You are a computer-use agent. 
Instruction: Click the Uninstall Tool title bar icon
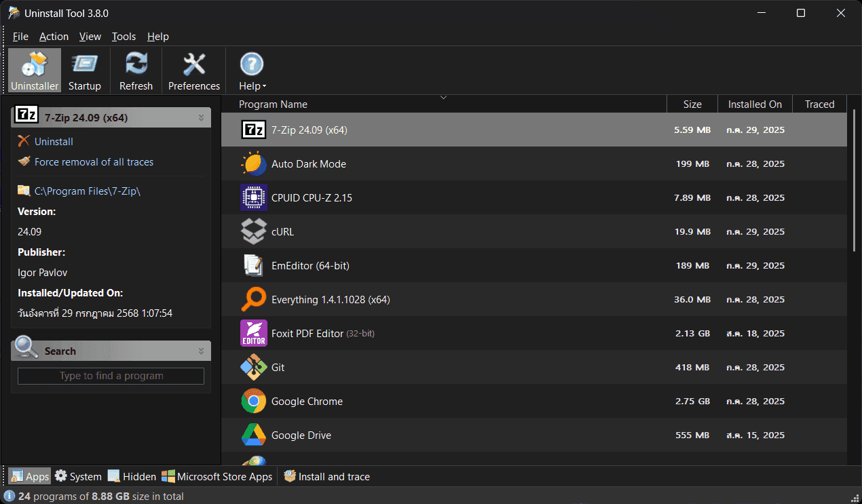[x=13, y=13]
